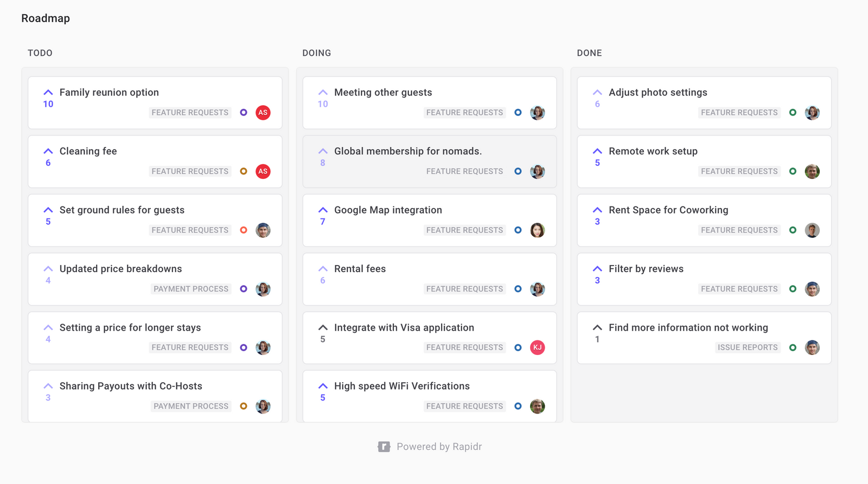The image size is (868, 484).
Task: Click the FEATURE REQUESTS tag on Rental fees
Action: [464, 288]
